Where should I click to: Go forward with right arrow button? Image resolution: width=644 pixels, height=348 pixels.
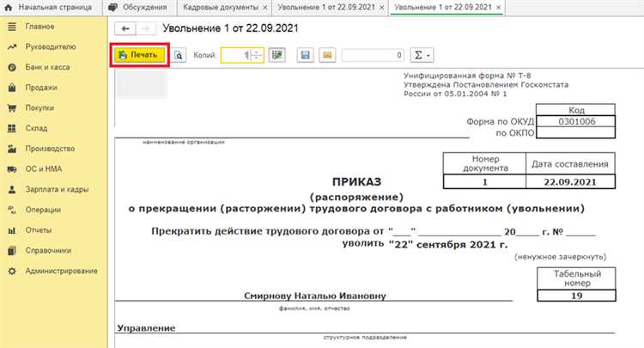[146, 28]
